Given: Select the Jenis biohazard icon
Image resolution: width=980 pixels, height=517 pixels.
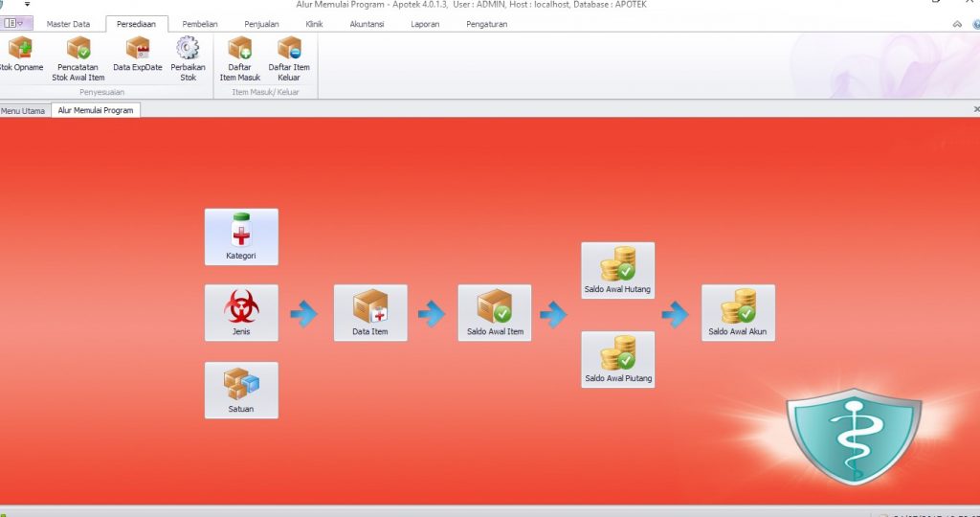Looking at the screenshot, I should pyautogui.click(x=241, y=312).
